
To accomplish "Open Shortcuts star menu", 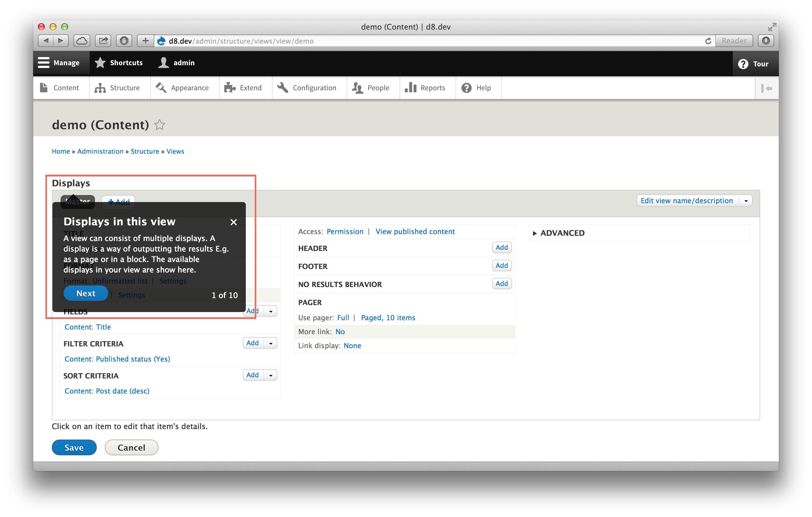I will pyautogui.click(x=119, y=63).
